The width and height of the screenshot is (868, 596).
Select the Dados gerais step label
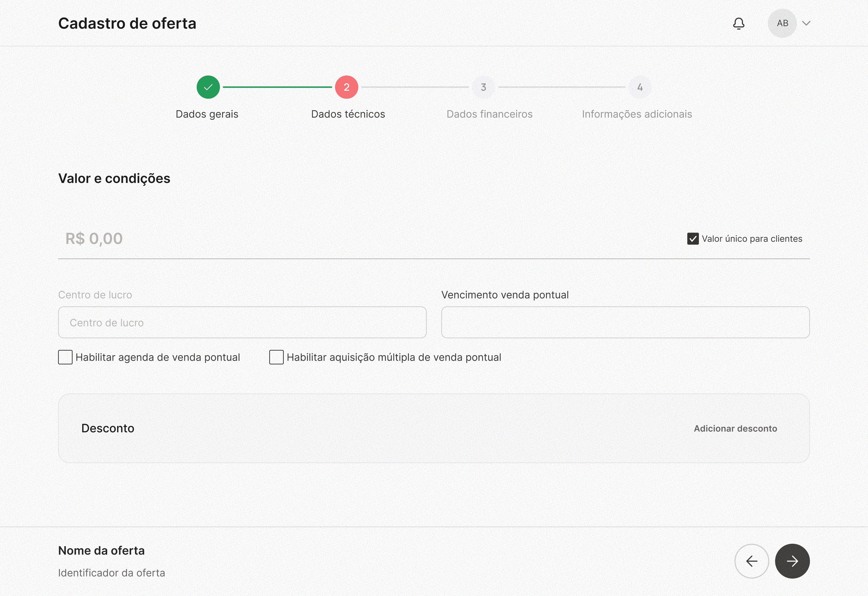[207, 114]
